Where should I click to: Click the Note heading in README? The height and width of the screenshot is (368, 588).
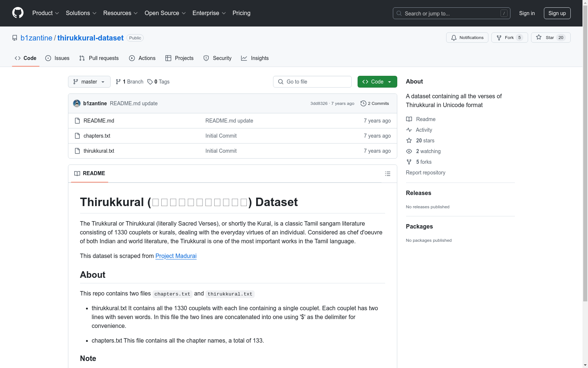point(88,358)
